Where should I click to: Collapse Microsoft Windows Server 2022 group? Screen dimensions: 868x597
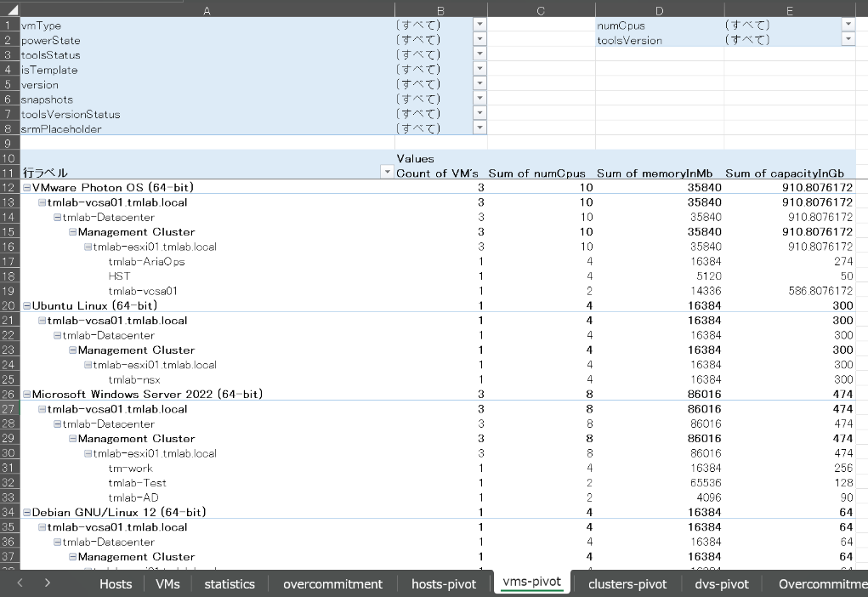26,395
